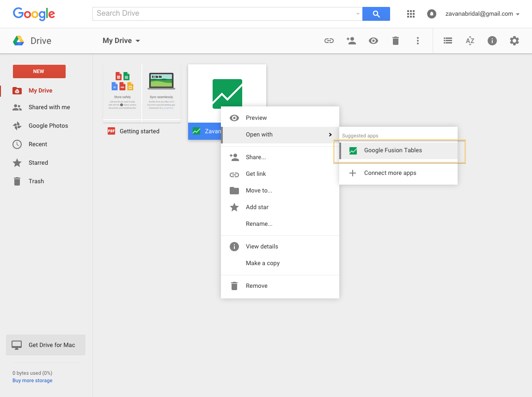Open Shared with me
Image resolution: width=532 pixels, height=397 pixels.
[x=49, y=107]
